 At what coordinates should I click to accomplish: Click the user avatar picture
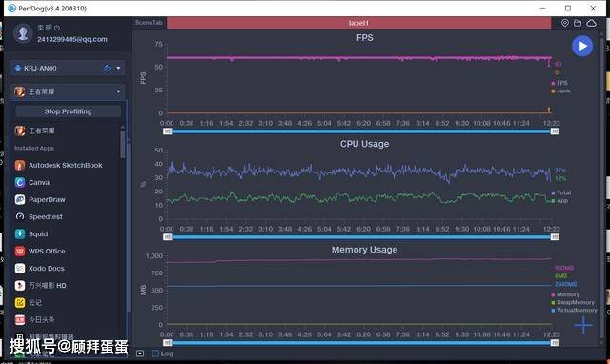tap(23, 33)
